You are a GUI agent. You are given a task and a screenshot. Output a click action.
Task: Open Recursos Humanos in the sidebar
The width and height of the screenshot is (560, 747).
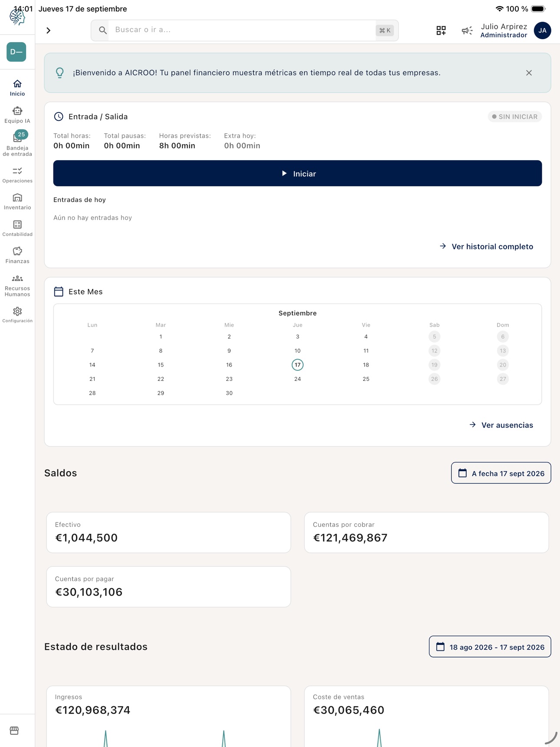coord(17,286)
